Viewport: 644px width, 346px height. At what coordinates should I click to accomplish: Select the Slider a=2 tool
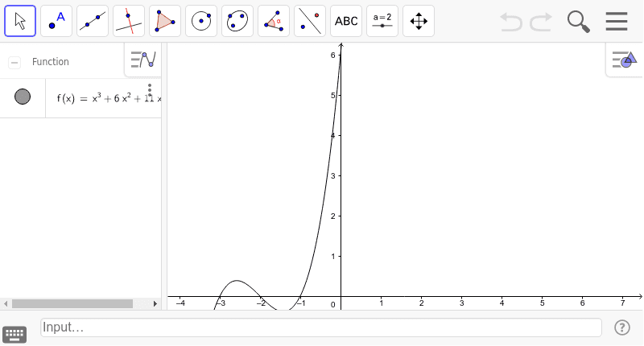click(x=382, y=21)
